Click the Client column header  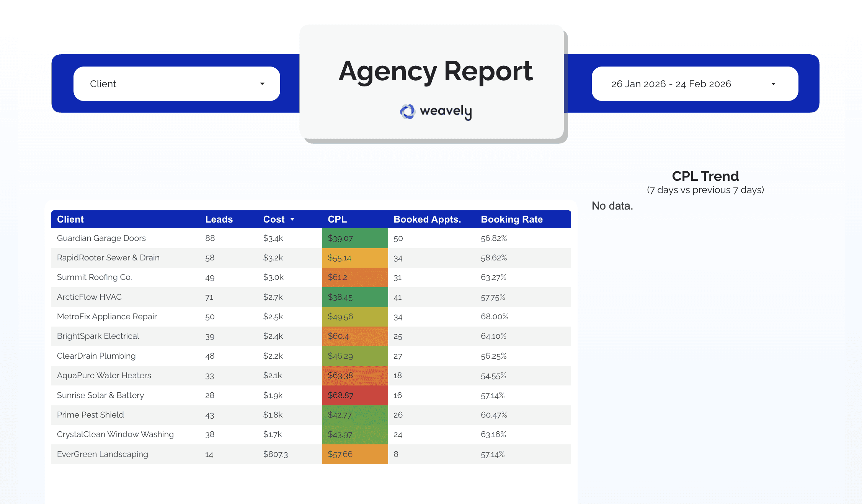point(70,219)
